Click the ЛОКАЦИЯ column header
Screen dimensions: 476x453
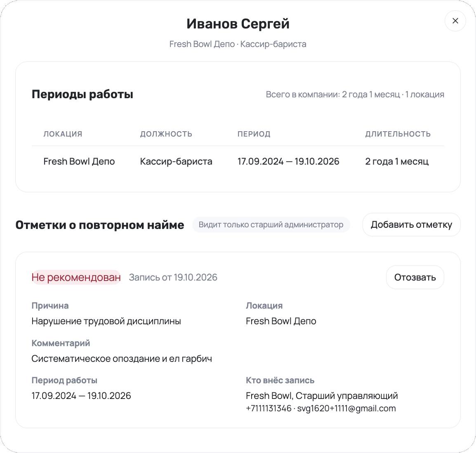(x=63, y=134)
